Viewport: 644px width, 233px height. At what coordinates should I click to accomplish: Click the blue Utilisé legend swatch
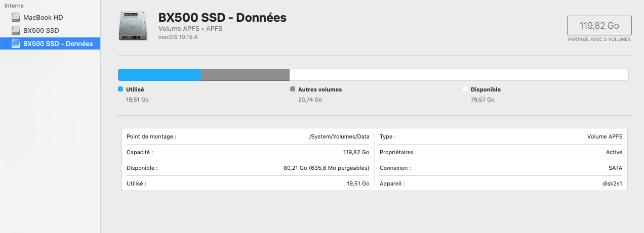[x=120, y=89]
